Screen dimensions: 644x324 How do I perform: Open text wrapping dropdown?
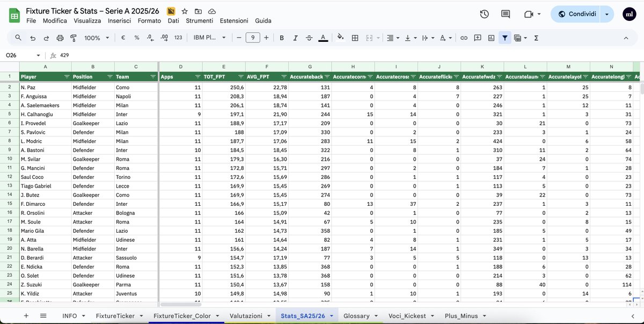pos(428,38)
